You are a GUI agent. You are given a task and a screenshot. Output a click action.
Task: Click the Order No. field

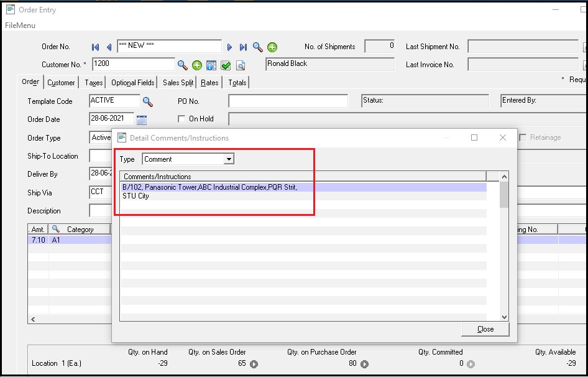169,46
